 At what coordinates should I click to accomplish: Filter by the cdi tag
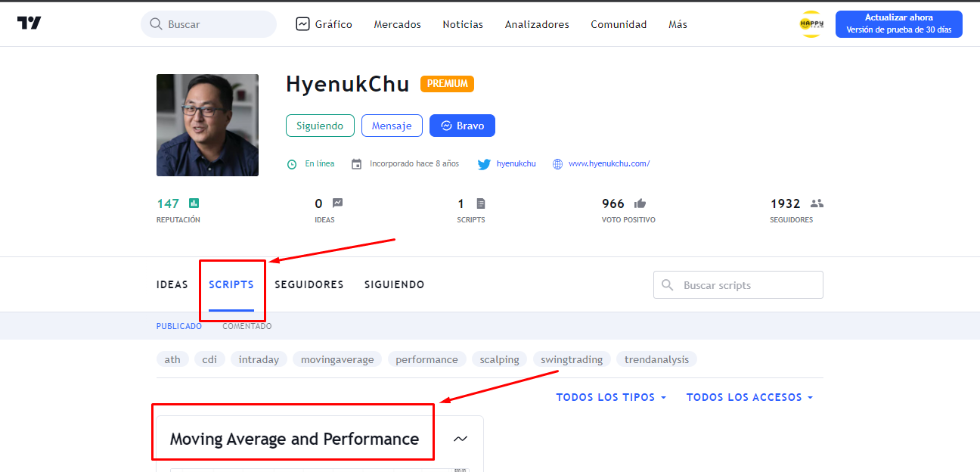[209, 359]
